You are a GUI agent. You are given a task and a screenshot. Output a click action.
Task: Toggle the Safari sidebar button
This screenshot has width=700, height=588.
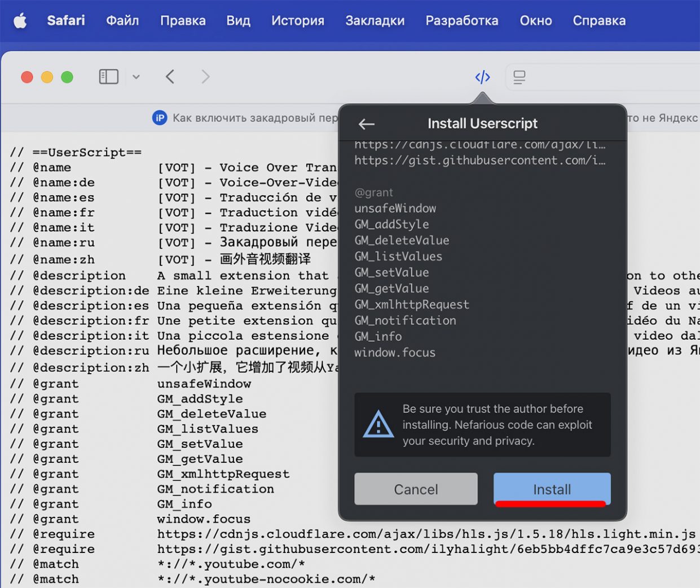click(108, 77)
